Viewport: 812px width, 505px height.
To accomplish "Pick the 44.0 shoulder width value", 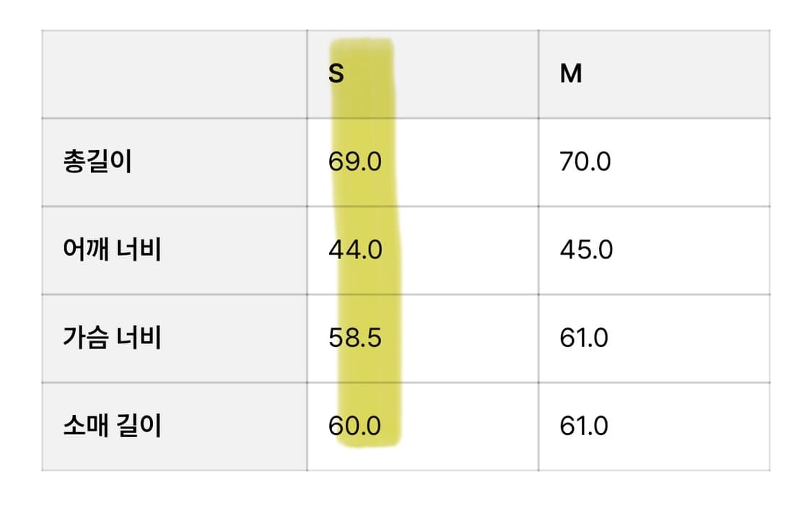I will pos(354,250).
